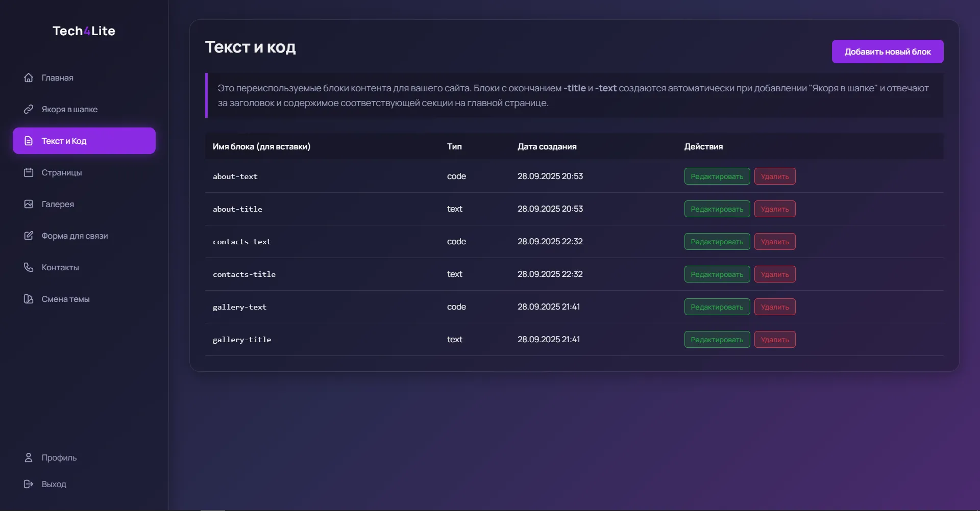Click the logout icon beside Выход
Viewport: 980px width, 511px height.
click(x=29, y=484)
